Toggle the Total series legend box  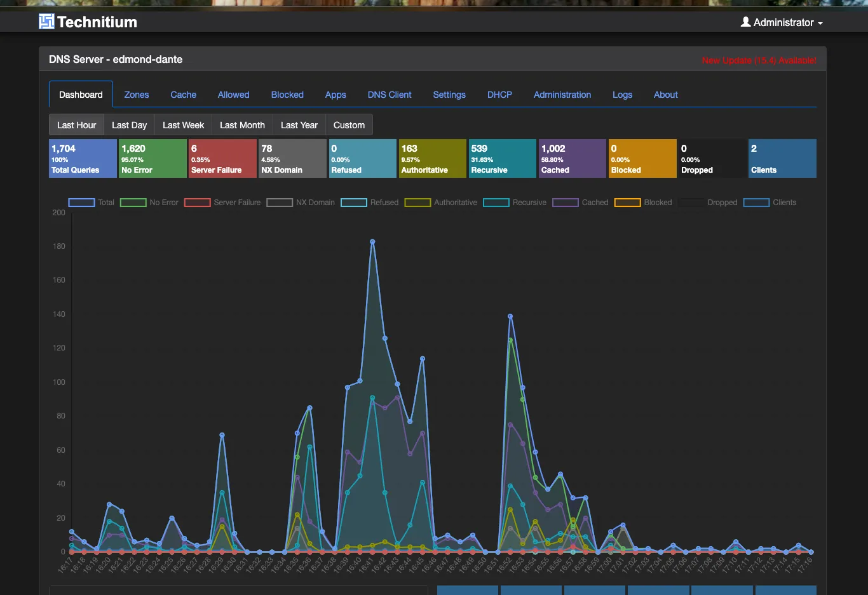pos(81,203)
